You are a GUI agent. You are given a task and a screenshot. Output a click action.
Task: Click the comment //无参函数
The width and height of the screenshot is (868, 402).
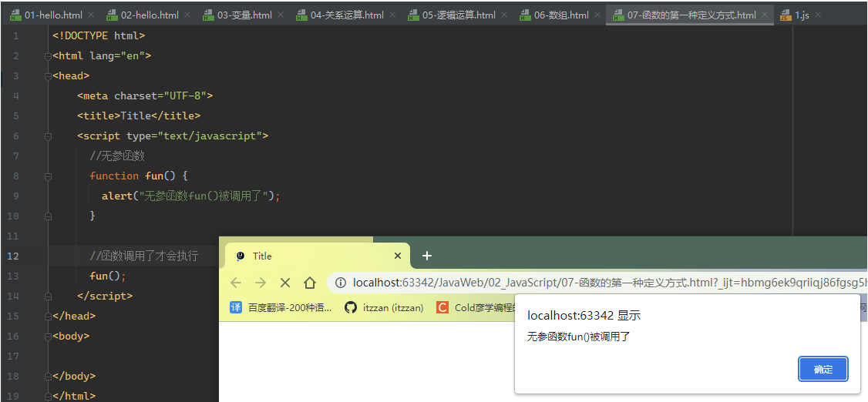click(x=117, y=156)
